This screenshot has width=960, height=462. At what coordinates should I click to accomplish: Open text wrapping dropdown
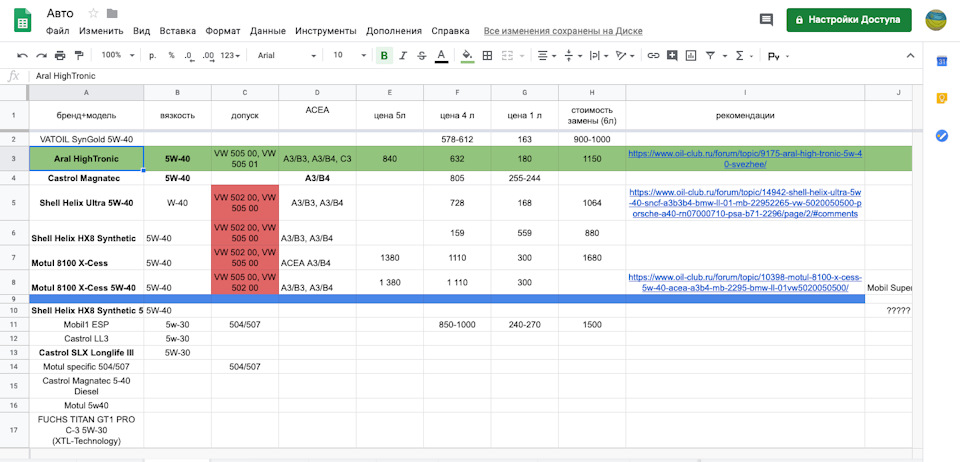598,56
